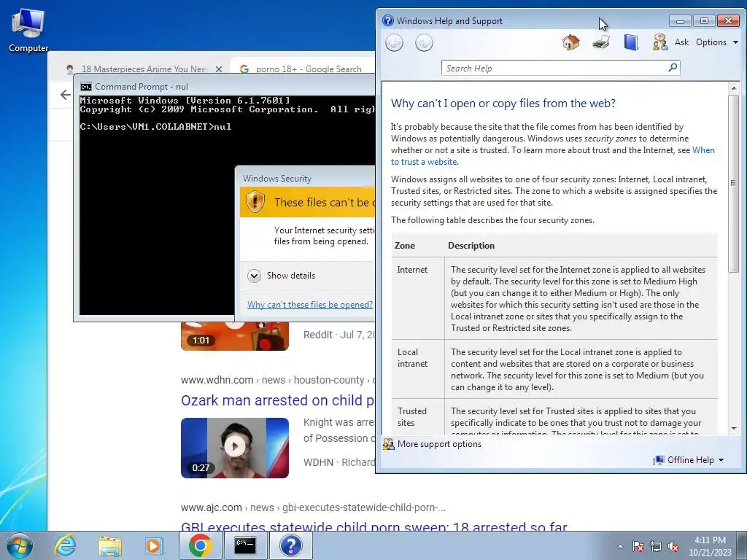Click Chrome's back arrow button
Screen dimensions: 747x560
tap(66, 95)
